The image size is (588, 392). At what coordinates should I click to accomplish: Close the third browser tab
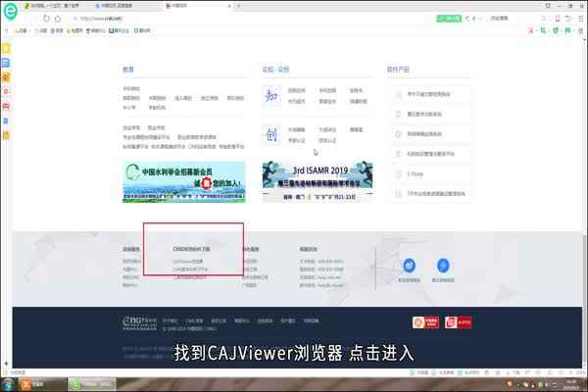pyautogui.click(x=229, y=6)
